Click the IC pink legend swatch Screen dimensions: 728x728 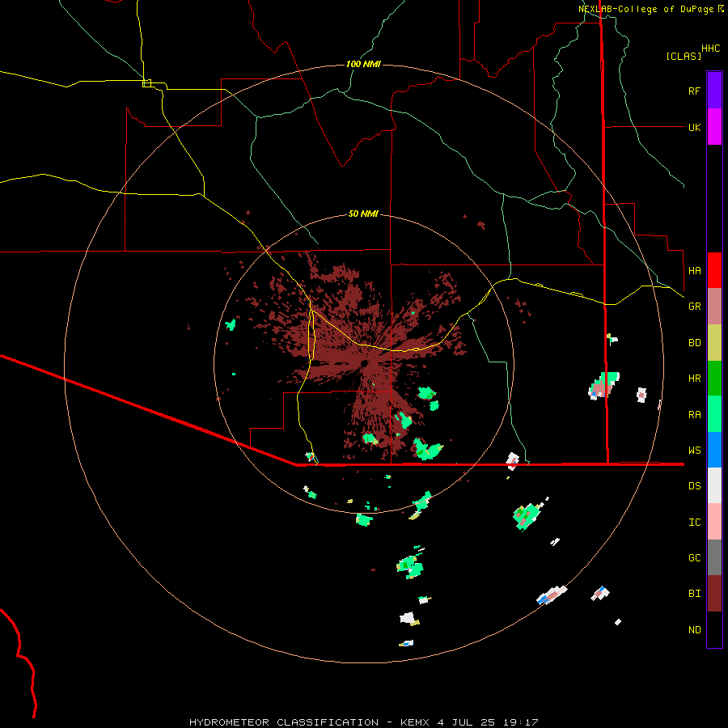coord(714,522)
